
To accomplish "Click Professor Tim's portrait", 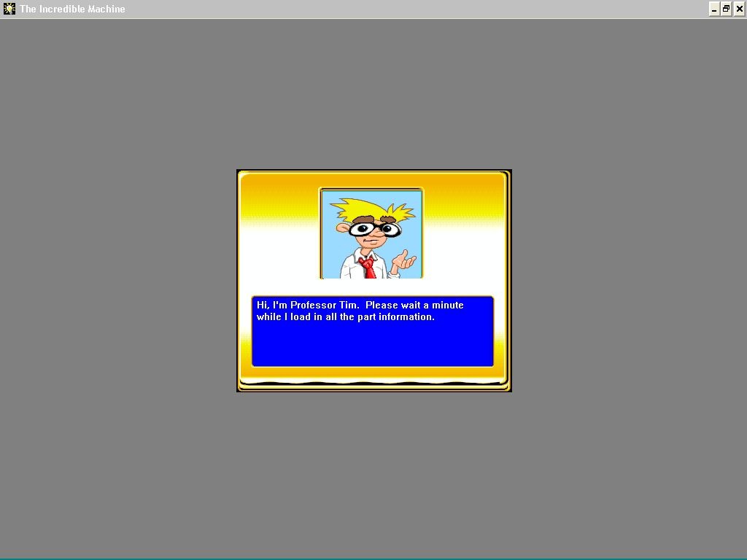I will pos(371,233).
